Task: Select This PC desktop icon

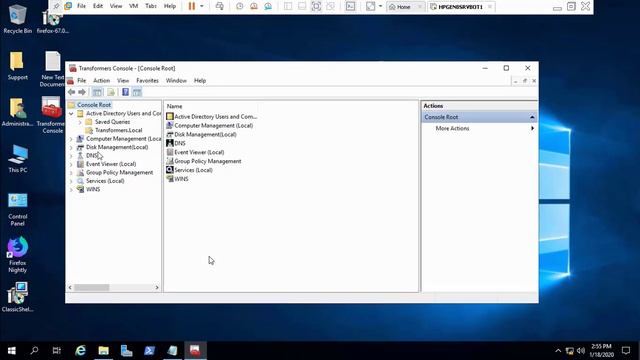Action: tap(18, 159)
